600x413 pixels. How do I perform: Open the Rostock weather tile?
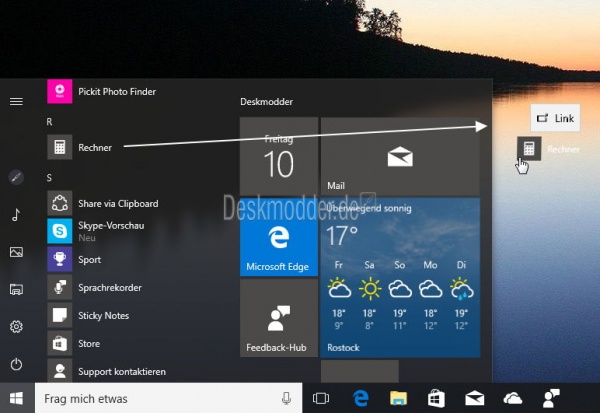pyautogui.click(x=400, y=277)
